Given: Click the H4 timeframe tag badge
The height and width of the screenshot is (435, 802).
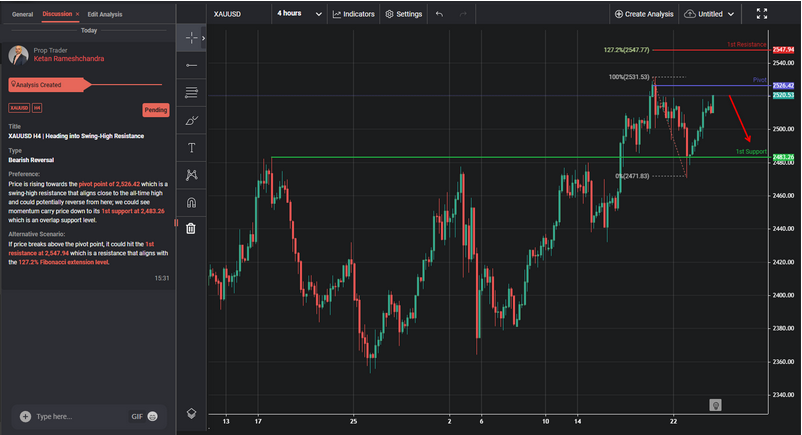Looking at the screenshot, I should point(37,108).
